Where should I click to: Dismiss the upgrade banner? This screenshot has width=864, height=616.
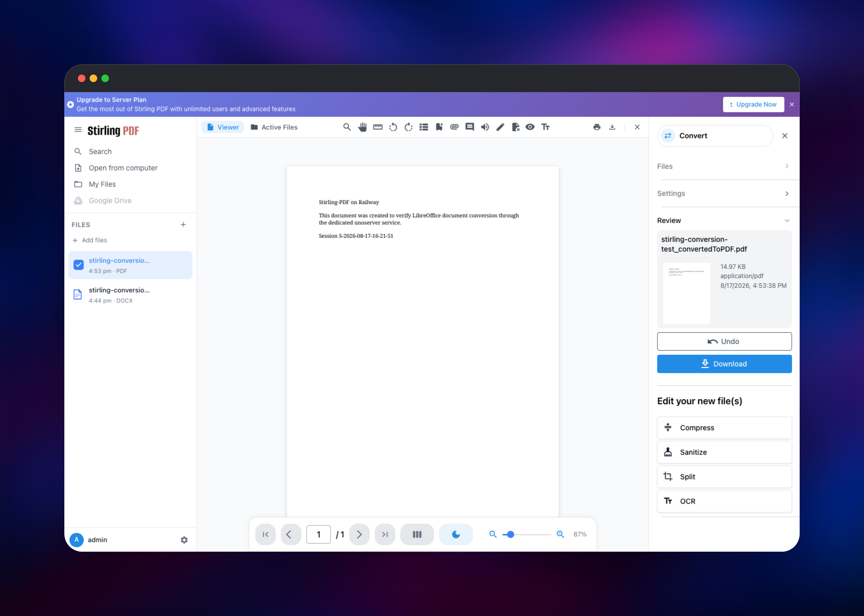tap(792, 104)
